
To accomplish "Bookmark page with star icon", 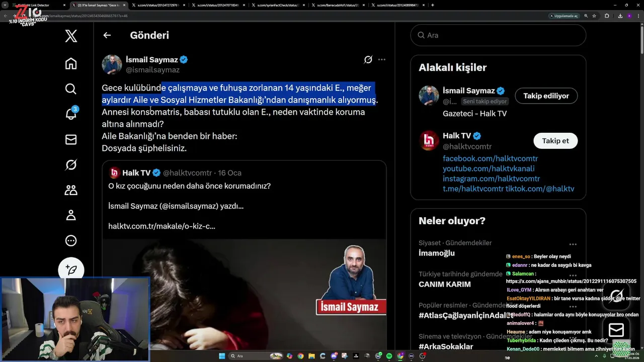I will pyautogui.click(x=594, y=16).
